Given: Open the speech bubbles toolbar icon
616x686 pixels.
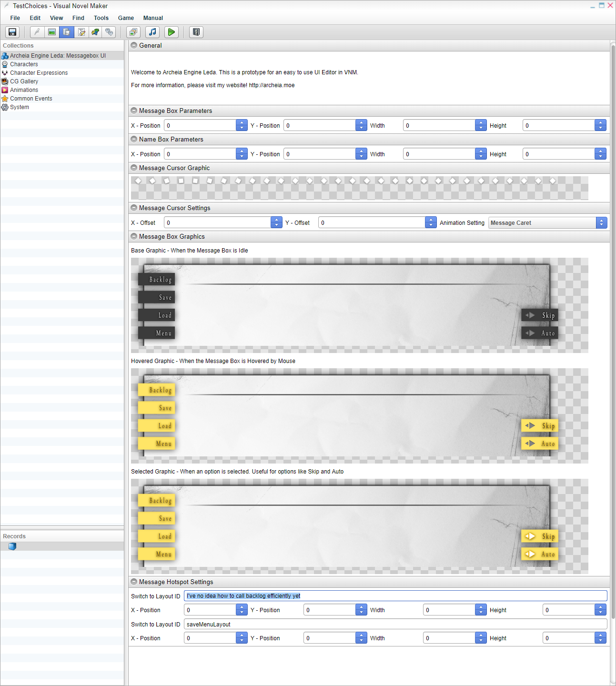Looking at the screenshot, I should click(x=110, y=32).
